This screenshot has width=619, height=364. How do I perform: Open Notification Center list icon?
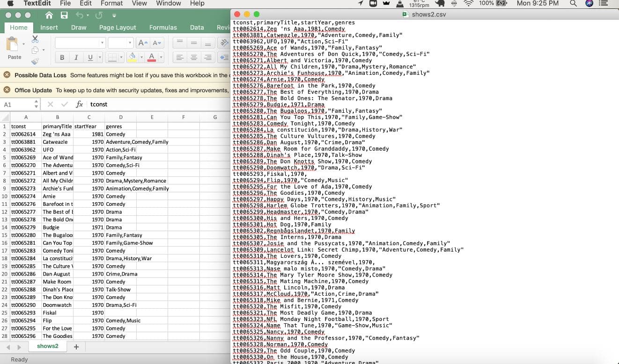(x=603, y=3)
